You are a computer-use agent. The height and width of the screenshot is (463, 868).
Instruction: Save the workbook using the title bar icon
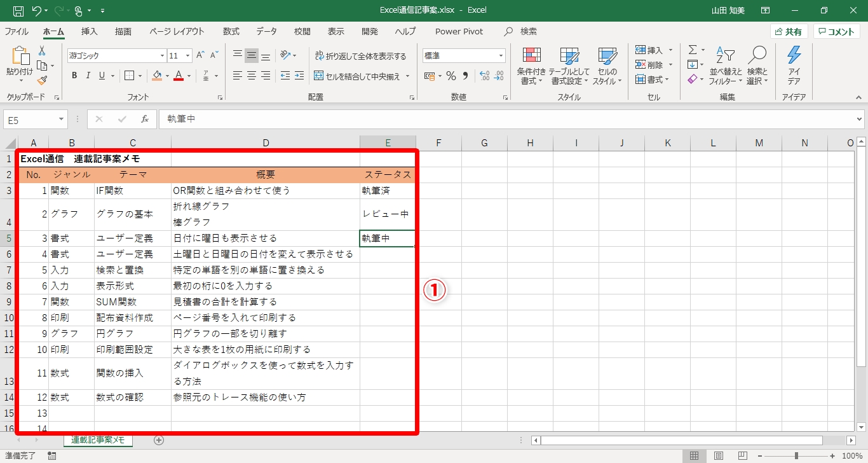tap(18, 10)
